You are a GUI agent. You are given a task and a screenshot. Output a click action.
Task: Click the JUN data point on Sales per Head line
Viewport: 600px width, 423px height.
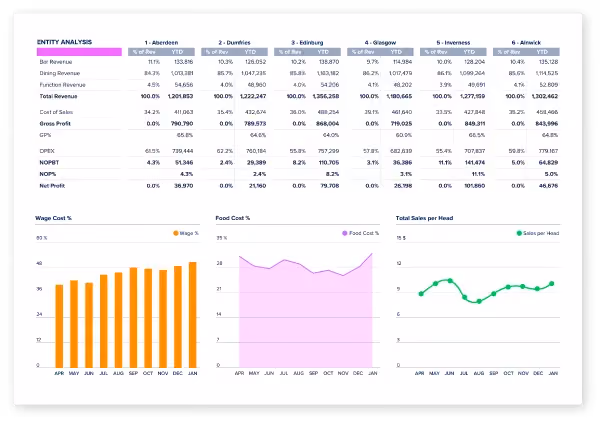[x=450, y=281]
